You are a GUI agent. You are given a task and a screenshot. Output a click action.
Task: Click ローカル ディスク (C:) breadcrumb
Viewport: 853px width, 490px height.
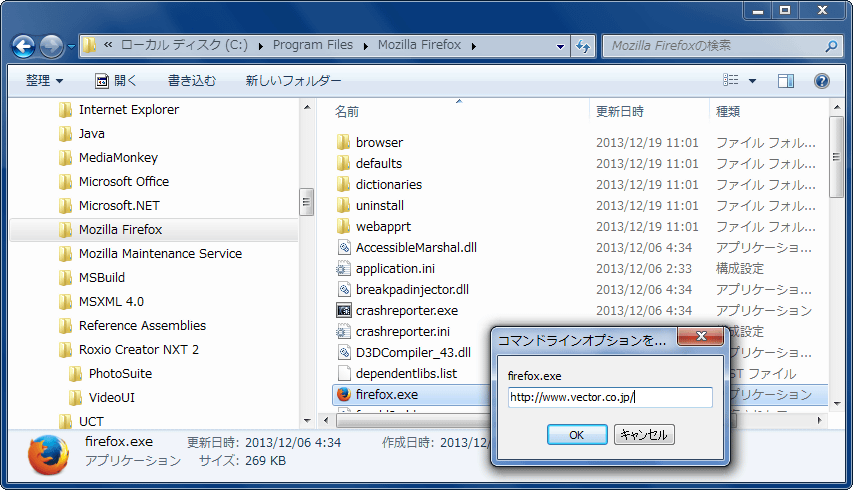[x=184, y=45]
